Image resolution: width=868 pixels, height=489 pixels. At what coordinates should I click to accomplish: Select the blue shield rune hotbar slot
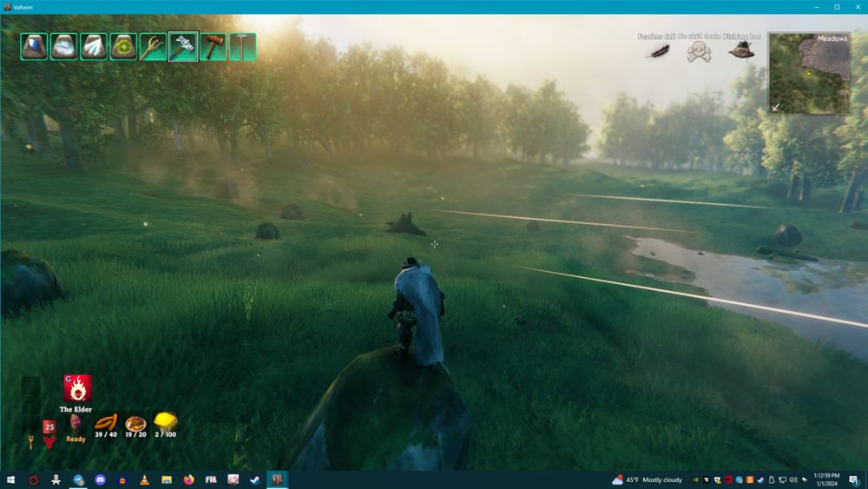34,47
